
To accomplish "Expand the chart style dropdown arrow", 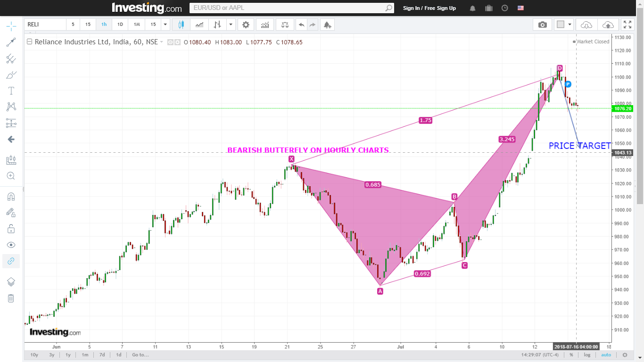I will click(x=231, y=25).
